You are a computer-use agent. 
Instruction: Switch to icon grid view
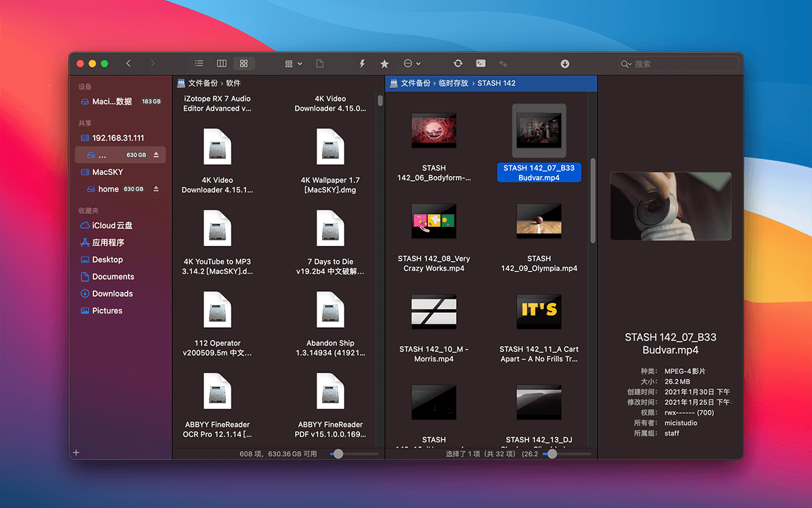[244, 64]
